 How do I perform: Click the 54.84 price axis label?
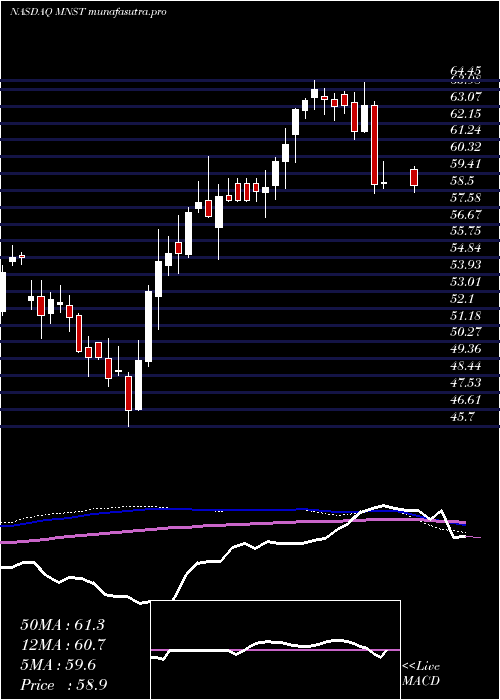(466, 248)
